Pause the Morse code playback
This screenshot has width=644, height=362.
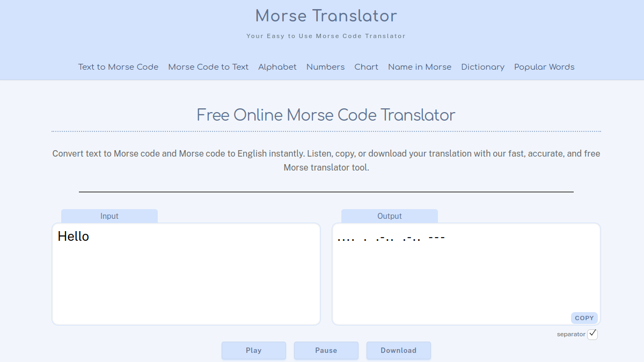[326, 350]
